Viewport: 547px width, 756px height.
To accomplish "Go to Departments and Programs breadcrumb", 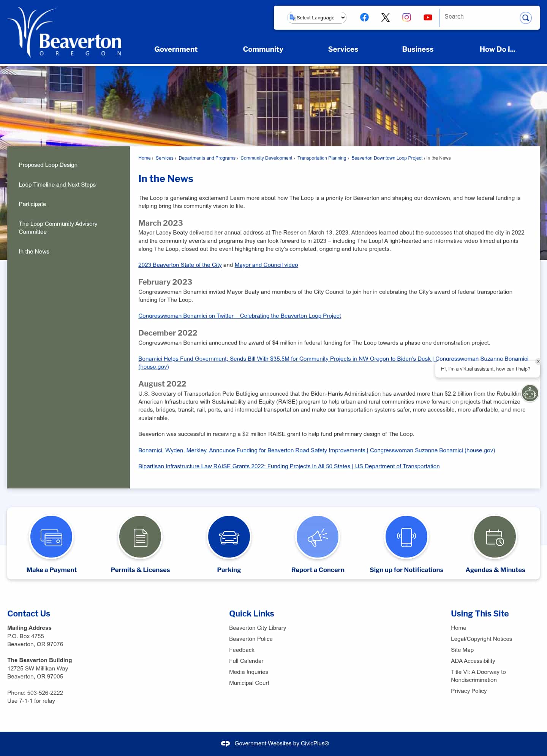I will pyautogui.click(x=207, y=158).
